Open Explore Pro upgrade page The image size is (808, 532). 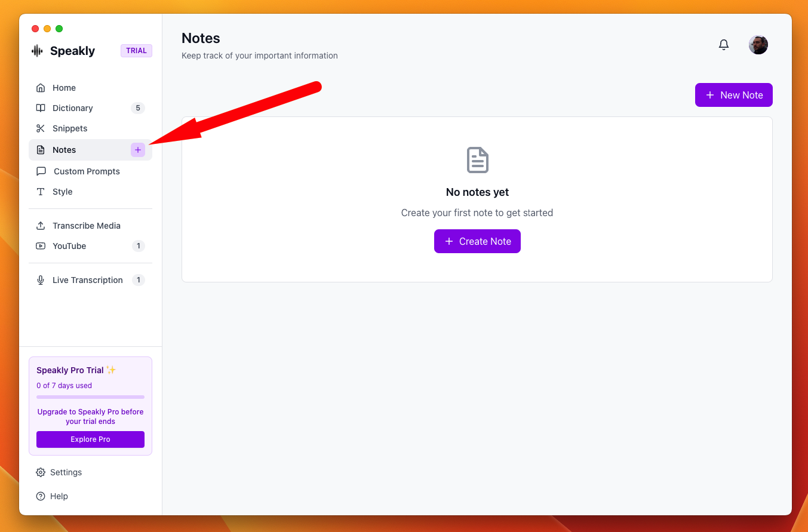click(90, 439)
